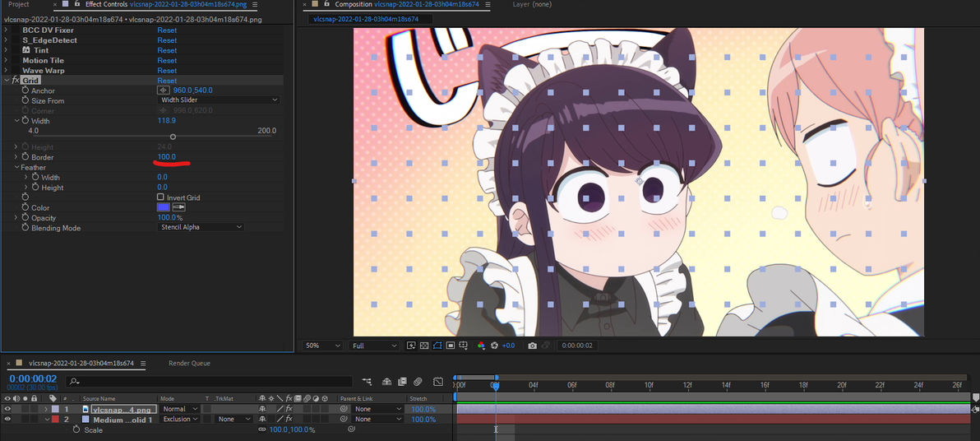Click the Region of Interest icon
980x441 pixels.
click(451, 346)
